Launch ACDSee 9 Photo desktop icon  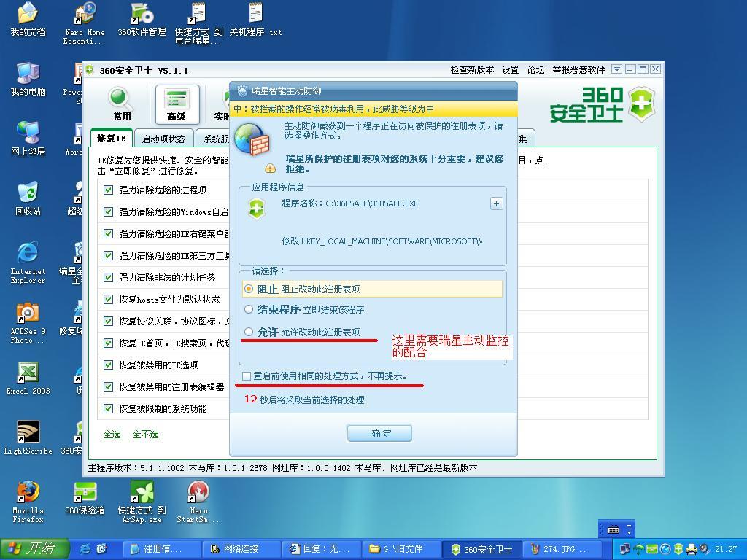28,322
